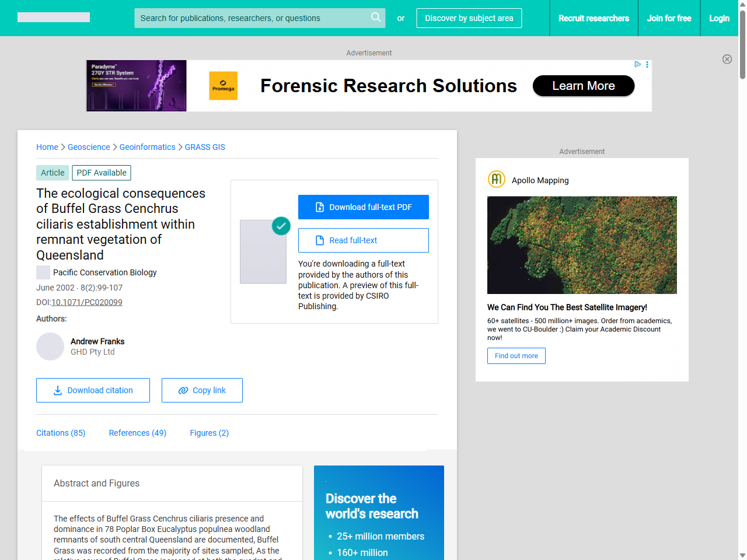Click inside the publications search field

click(251, 18)
